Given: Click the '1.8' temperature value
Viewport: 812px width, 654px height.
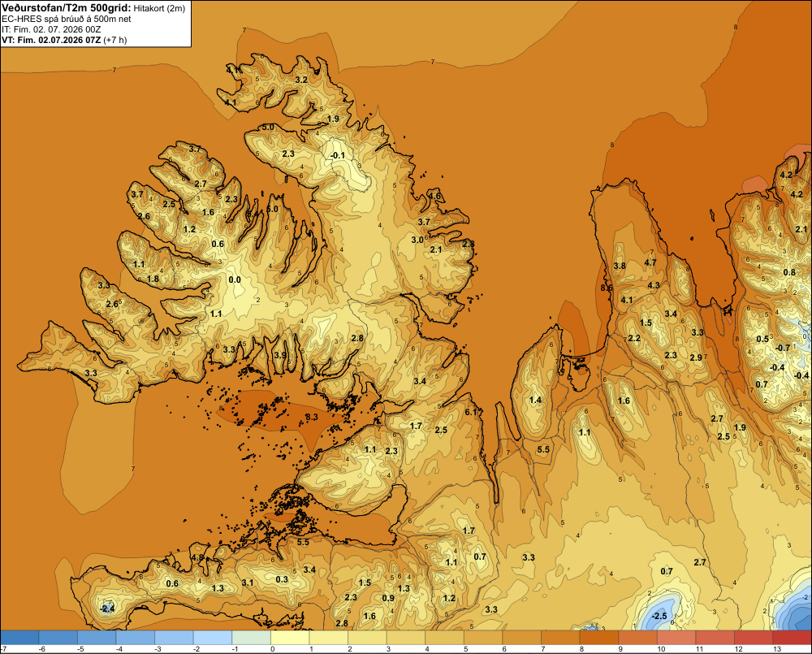Looking at the screenshot, I should tap(153, 279).
